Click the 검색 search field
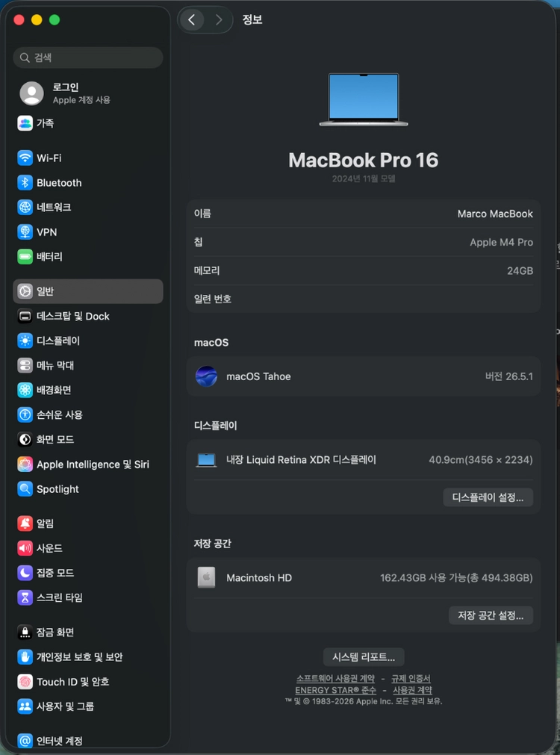 point(88,58)
